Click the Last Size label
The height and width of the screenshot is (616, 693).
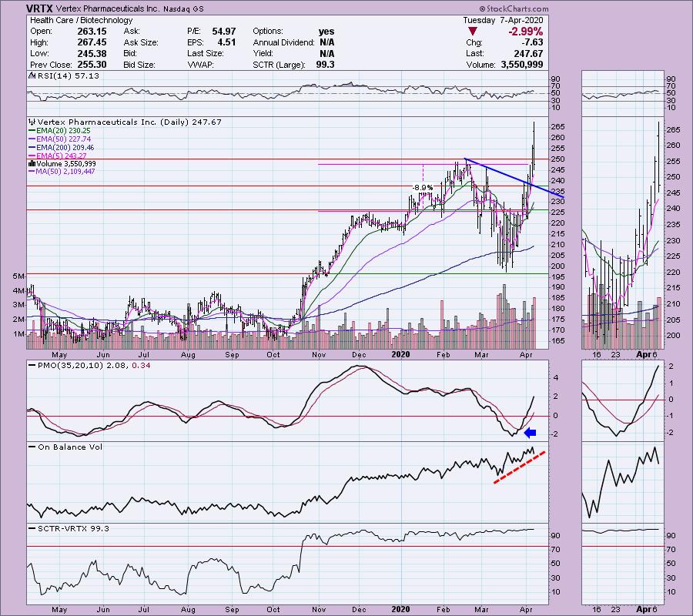205,53
